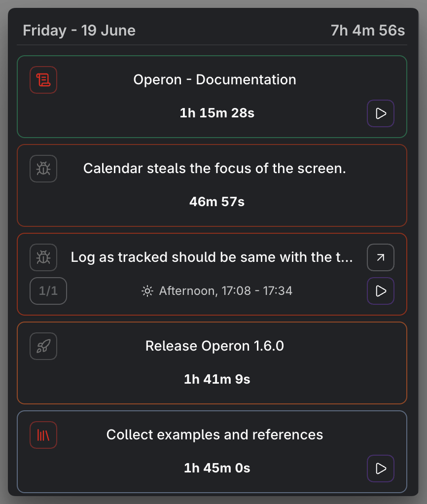Viewport: 427px width, 504px height.
Task: Select the Release Operon 1.6.0 title
Action: (x=214, y=346)
